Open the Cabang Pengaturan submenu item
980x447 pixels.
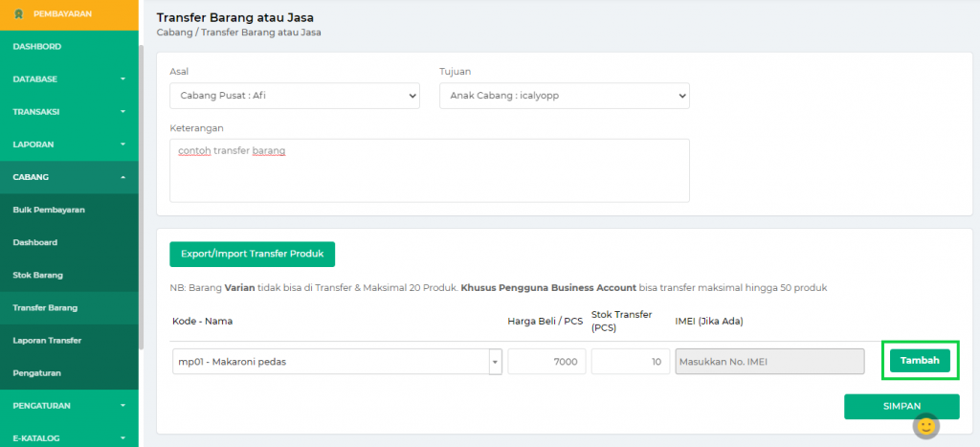point(36,372)
